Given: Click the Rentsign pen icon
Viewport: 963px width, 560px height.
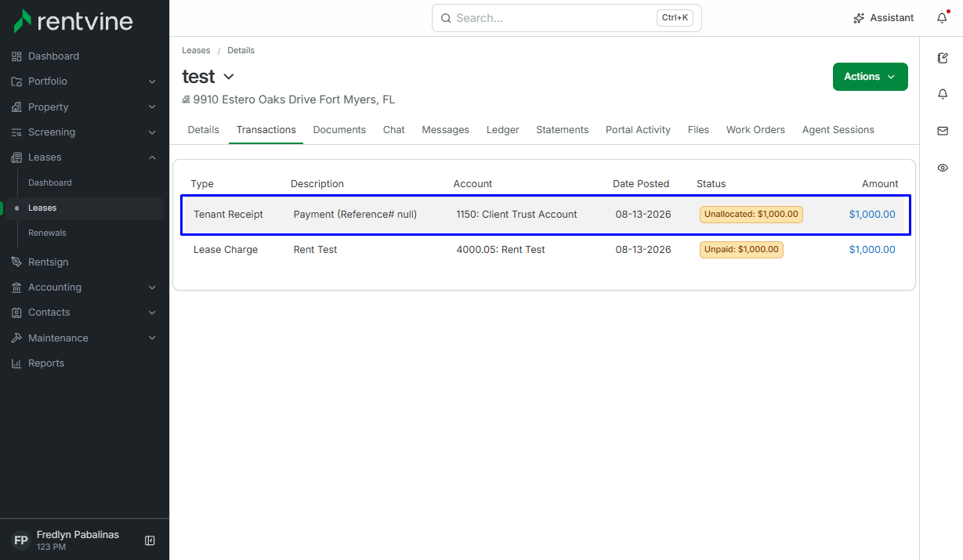Looking at the screenshot, I should [x=16, y=262].
